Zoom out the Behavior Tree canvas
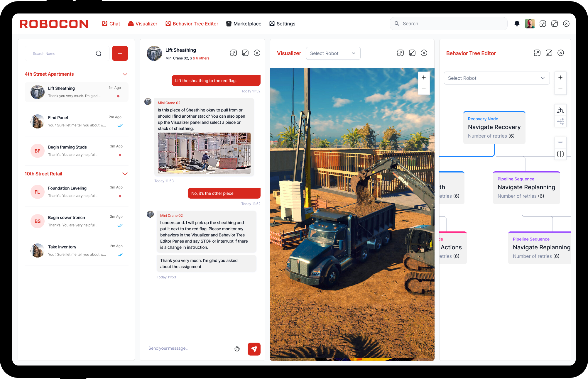The height and width of the screenshot is (379, 588). click(x=560, y=89)
